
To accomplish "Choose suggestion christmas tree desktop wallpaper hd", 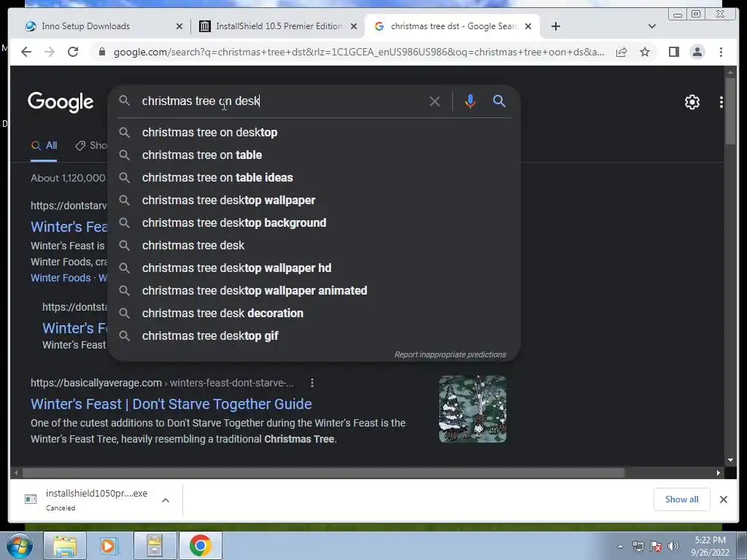I will point(314,268).
